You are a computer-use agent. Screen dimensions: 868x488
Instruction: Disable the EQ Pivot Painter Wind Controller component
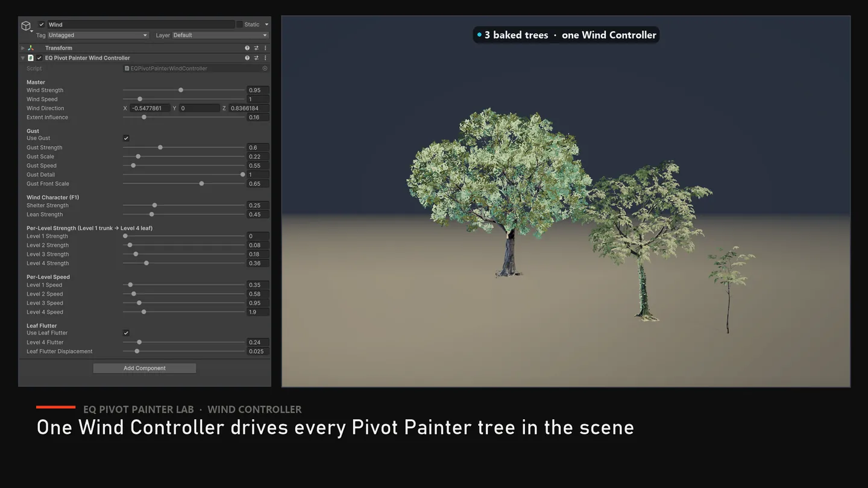pyautogui.click(x=39, y=58)
